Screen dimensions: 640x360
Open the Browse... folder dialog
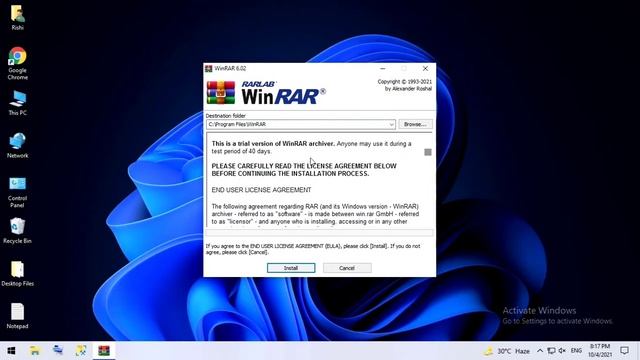click(415, 124)
